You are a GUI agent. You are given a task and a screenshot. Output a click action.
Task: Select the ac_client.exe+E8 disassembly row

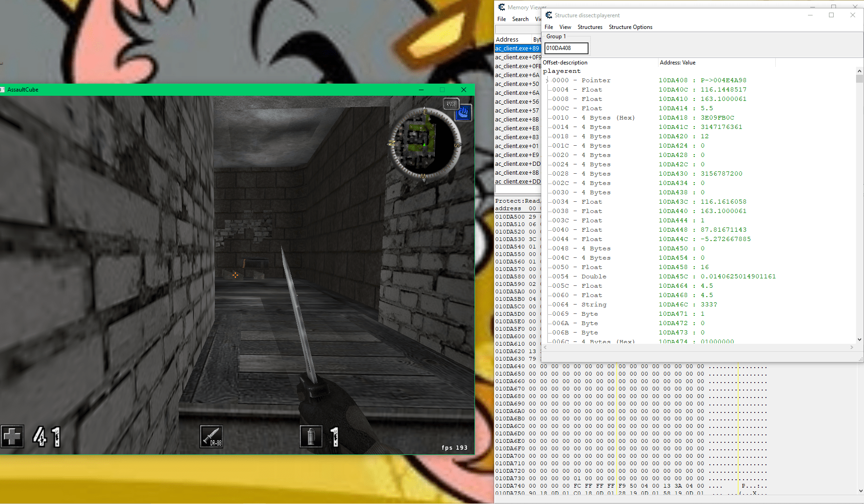tap(517, 128)
